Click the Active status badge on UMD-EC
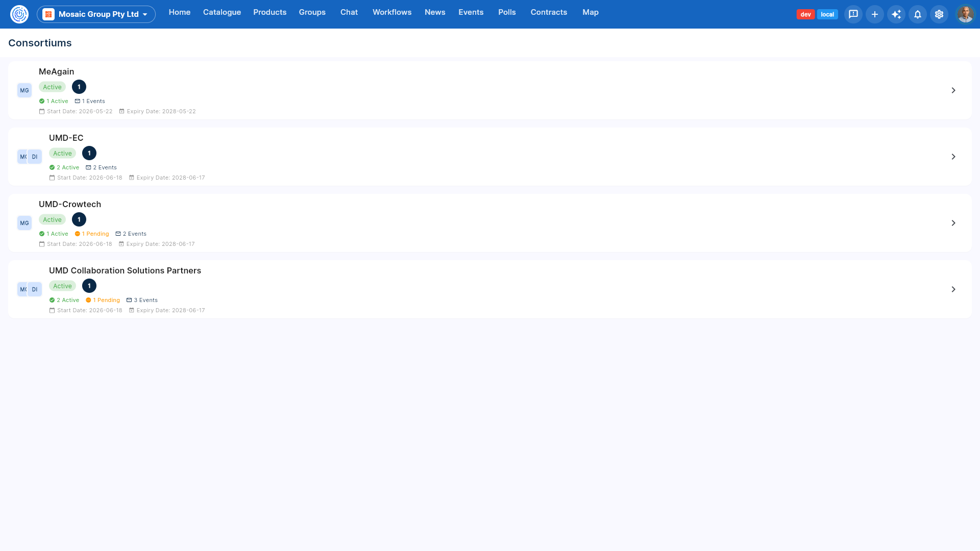This screenshot has height=551, width=980. pyautogui.click(x=62, y=153)
